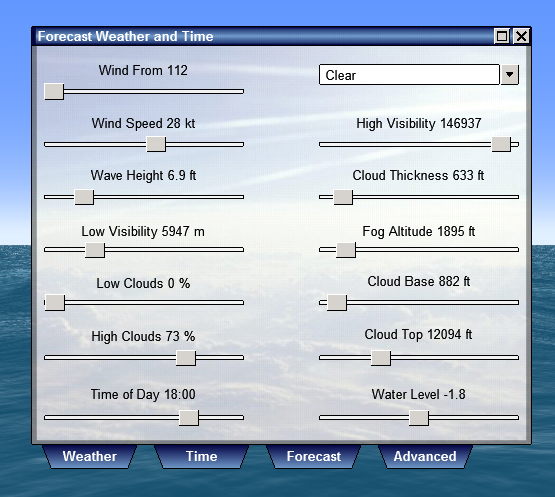
Task: Open the Clear weather preset dropdown arrow
Action: [509, 74]
